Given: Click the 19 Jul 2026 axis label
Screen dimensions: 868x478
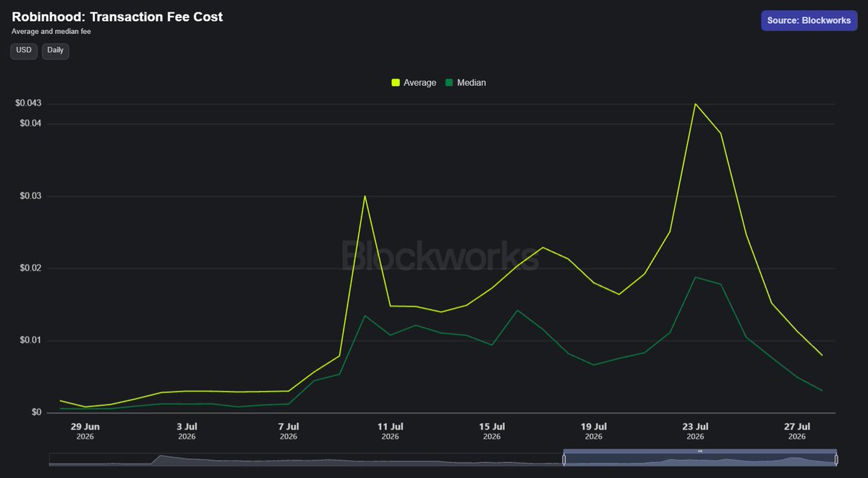Looking at the screenshot, I should [593, 431].
